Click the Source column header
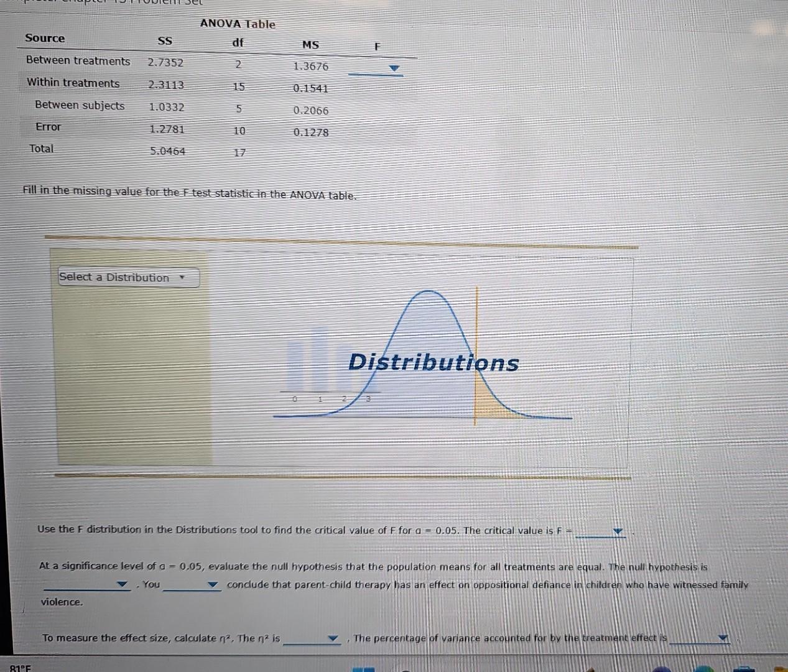The image size is (788, 672). [45, 38]
